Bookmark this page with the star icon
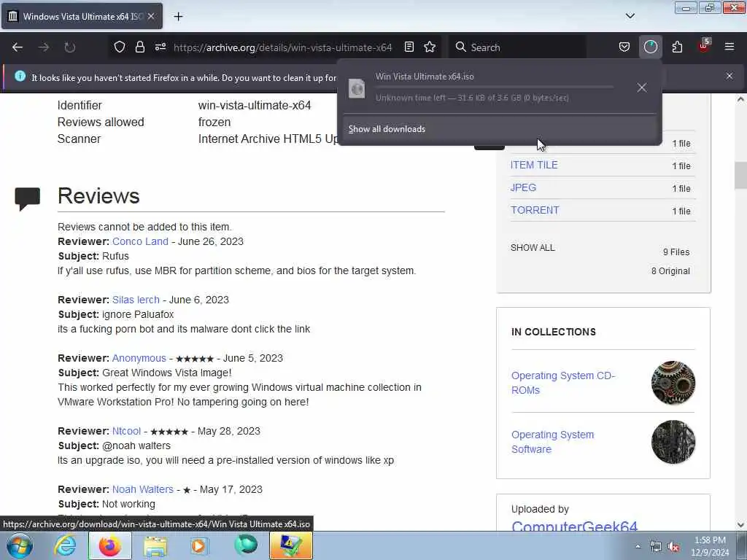 tap(430, 47)
